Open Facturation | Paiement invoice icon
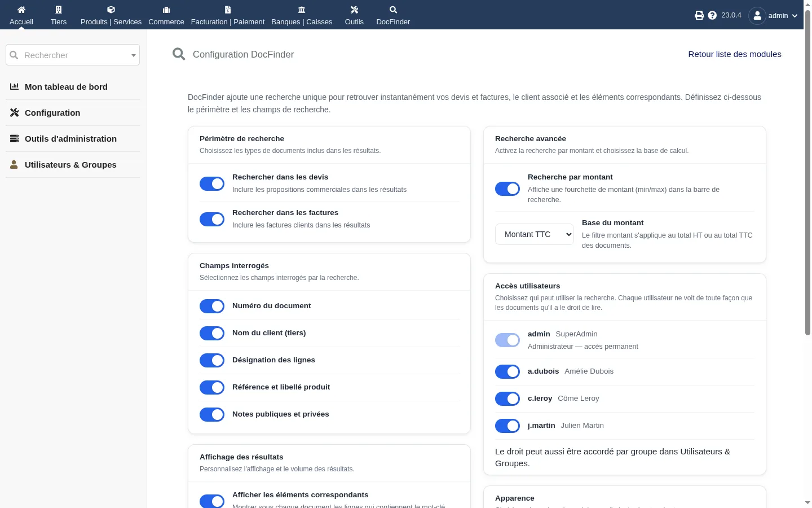Screen dimensions: 812x508 tap(228, 10)
